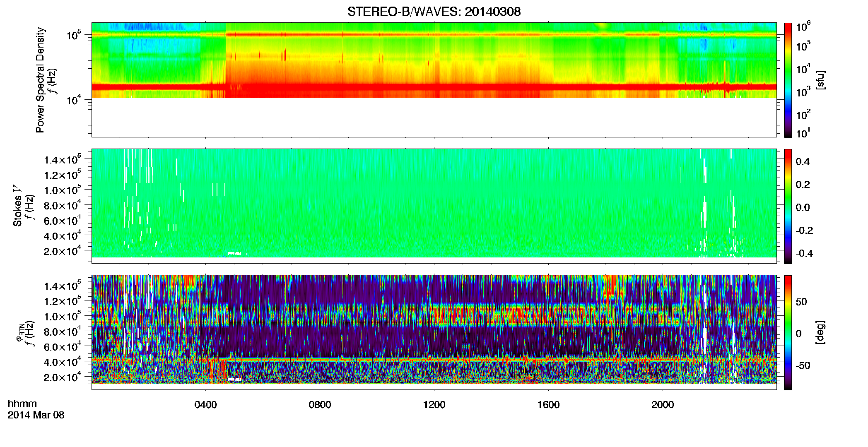Image resolution: width=868 pixels, height=447 pixels.
Task: Click the 1600 time tick label
Action: [548, 405]
